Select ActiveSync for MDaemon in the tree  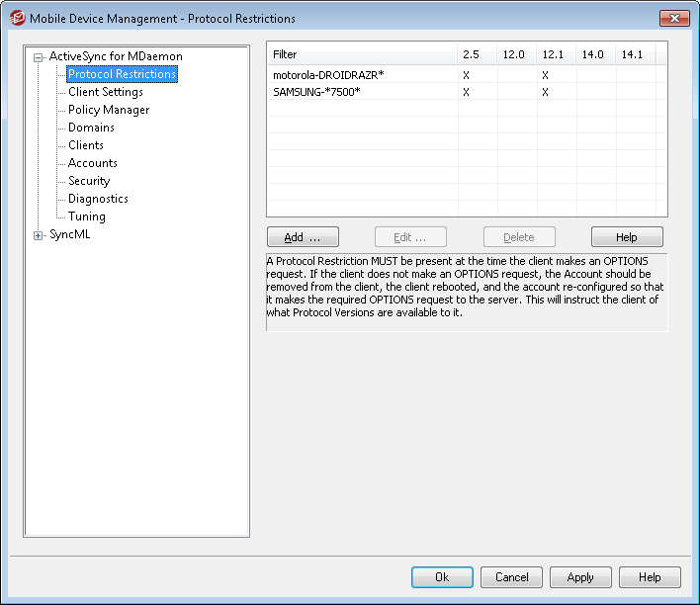[x=116, y=56]
